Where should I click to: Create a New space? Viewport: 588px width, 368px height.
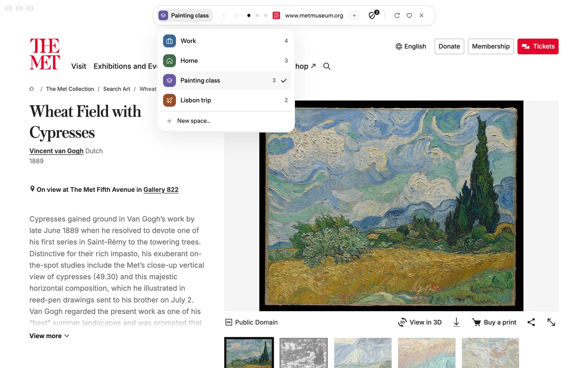pyautogui.click(x=226, y=121)
